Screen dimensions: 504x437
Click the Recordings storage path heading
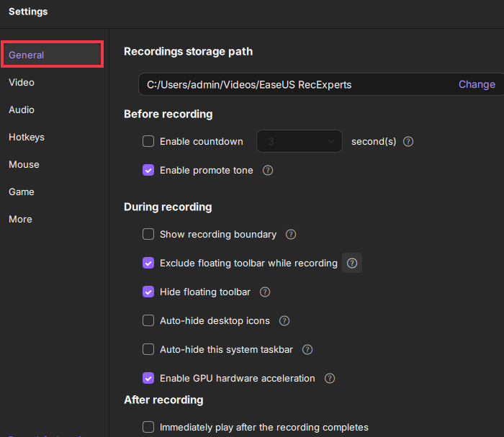point(189,51)
